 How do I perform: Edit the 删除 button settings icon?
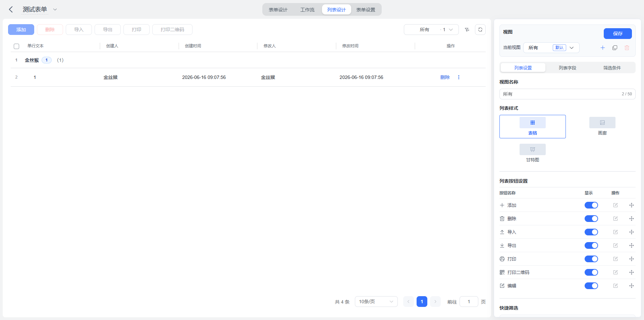(x=615, y=219)
